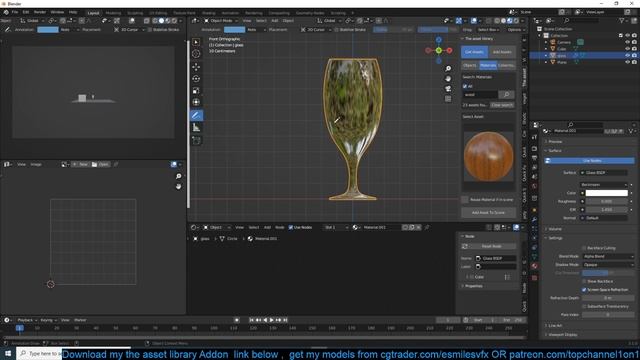Viewport: 640px width, 360px height.
Task: Toggle the All checkbox in asset search
Action: tap(464, 87)
